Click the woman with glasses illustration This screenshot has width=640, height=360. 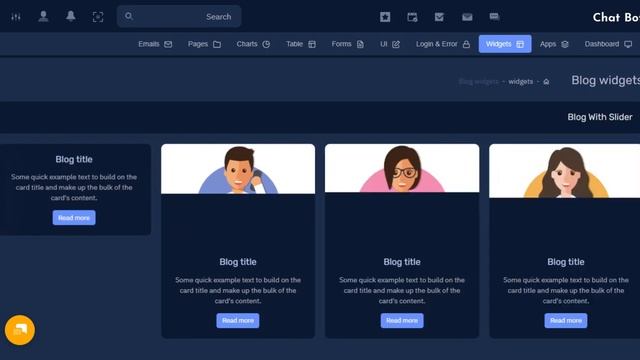(x=402, y=168)
